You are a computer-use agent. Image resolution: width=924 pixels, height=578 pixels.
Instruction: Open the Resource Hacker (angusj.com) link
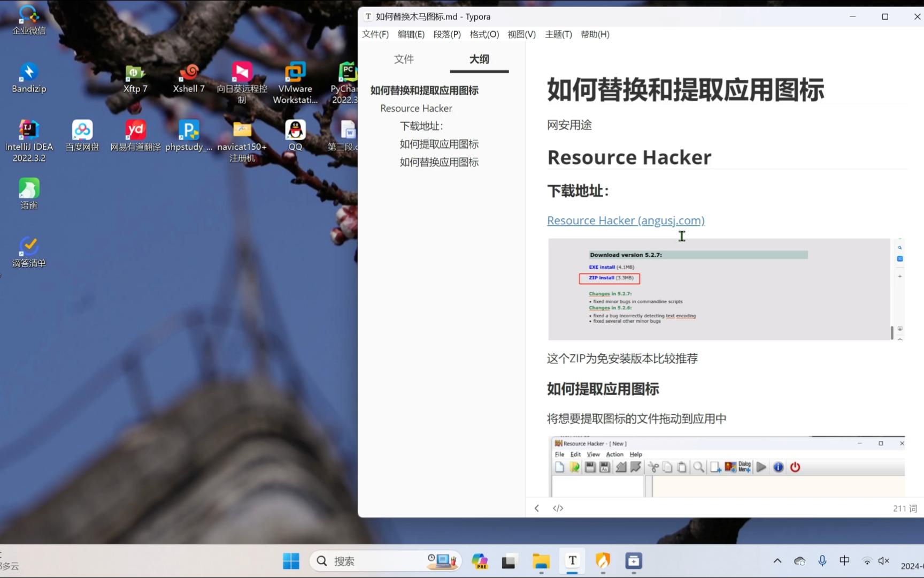[x=625, y=220]
